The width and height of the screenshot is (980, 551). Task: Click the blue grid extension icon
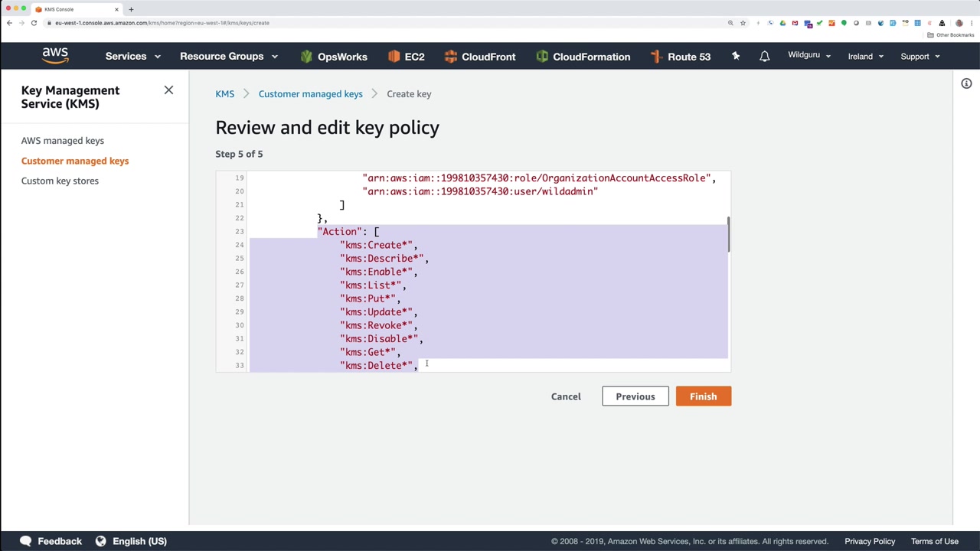tap(917, 23)
